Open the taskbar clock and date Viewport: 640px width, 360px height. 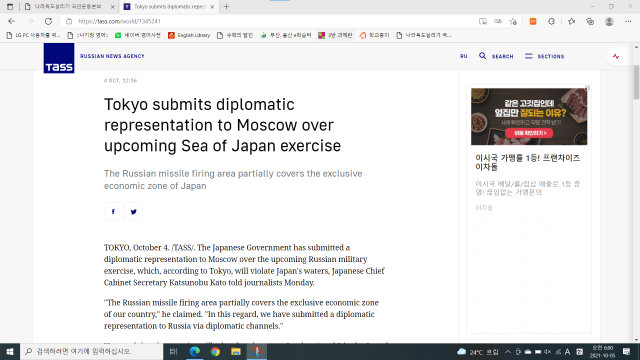click(603, 351)
